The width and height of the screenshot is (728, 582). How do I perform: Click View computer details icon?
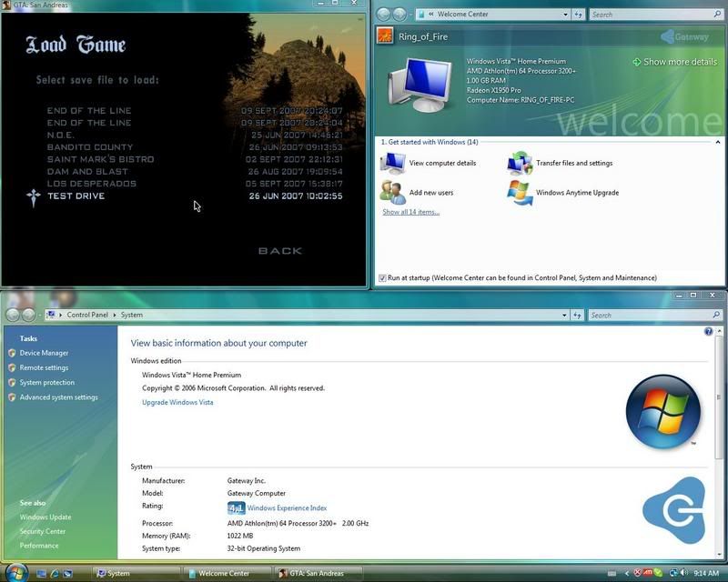pyautogui.click(x=392, y=164)
